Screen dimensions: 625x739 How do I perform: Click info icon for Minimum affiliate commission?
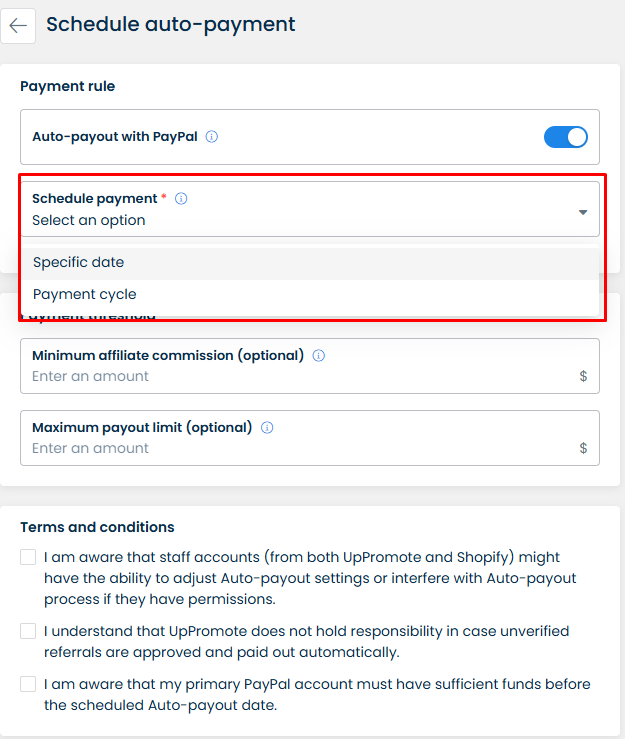318,355
